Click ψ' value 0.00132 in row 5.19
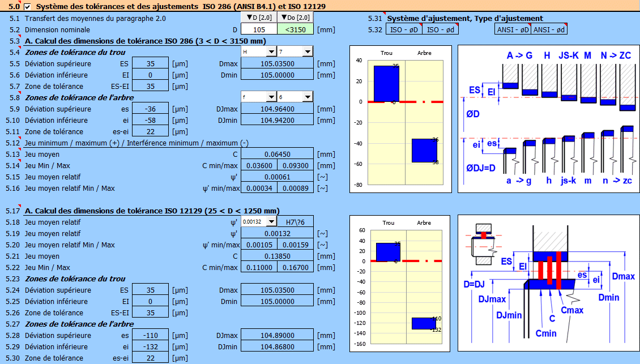 pos(277,233)
